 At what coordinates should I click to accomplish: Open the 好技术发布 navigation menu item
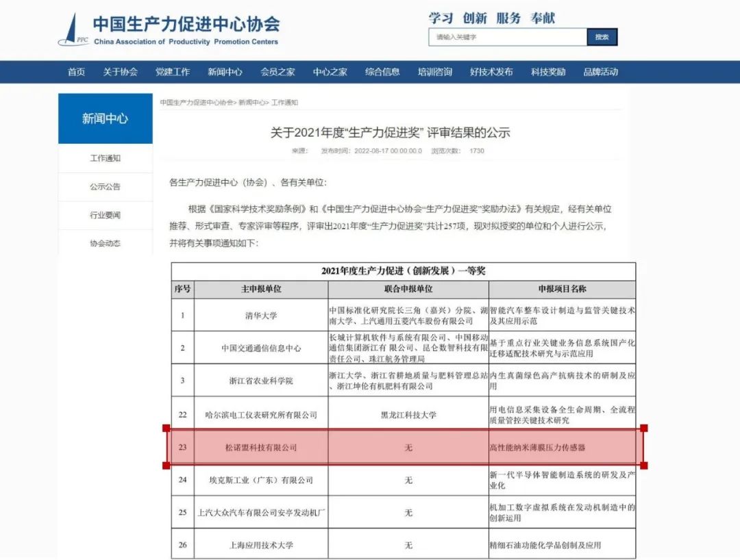tap(491, 72)
